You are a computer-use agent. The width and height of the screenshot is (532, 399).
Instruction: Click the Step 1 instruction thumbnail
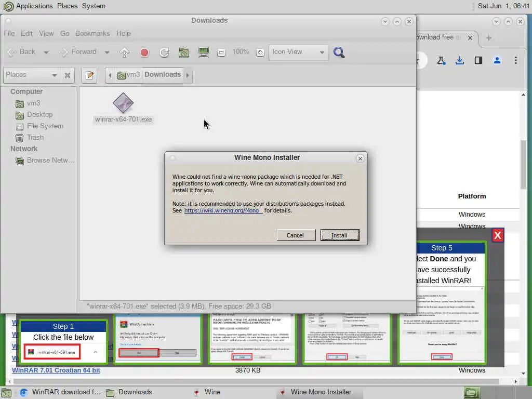coord(63,342)
